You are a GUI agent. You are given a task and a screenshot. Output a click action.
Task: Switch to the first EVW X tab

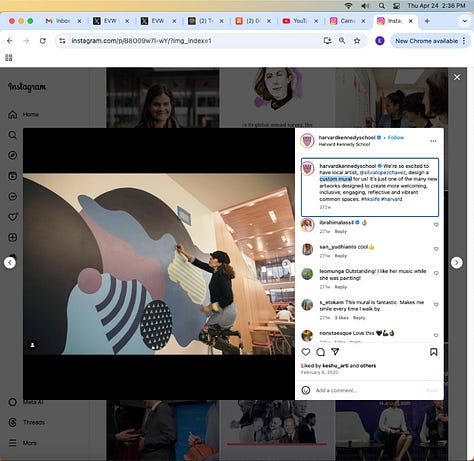pos(110,21)
